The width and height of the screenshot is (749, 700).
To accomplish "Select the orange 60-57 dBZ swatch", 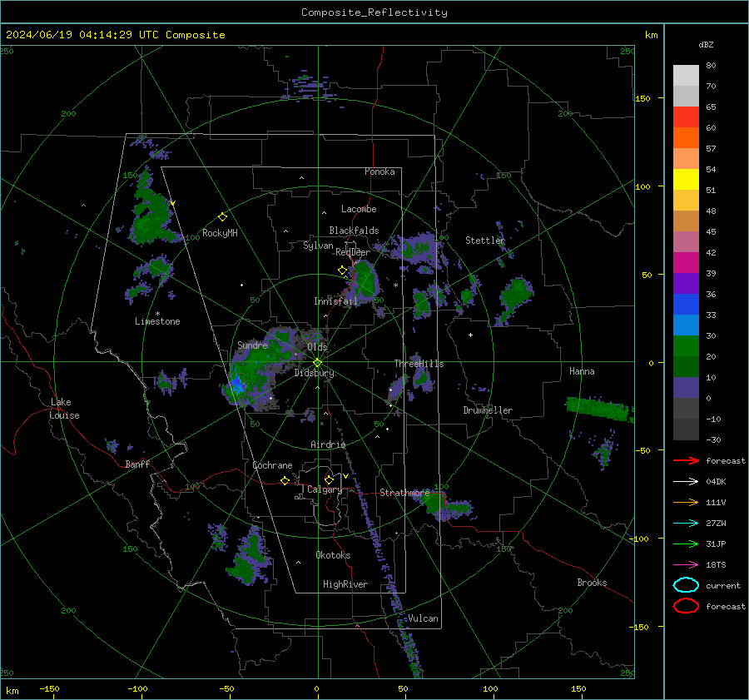I will [686, 138].
